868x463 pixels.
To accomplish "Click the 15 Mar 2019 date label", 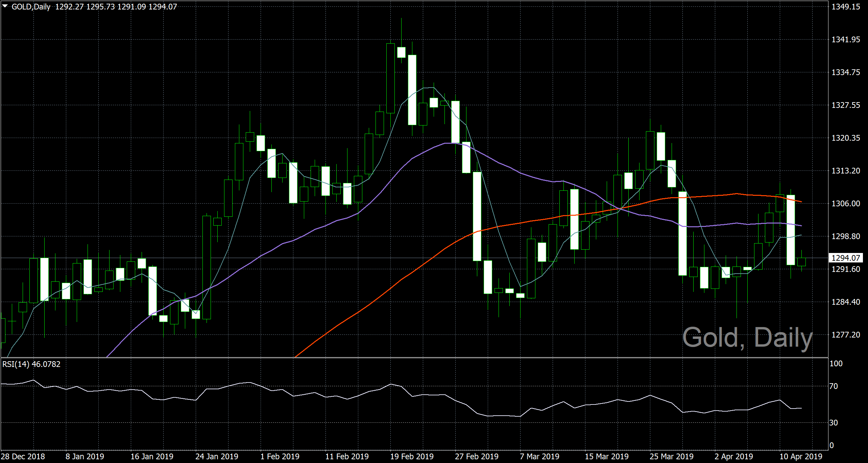I will [x=607, y=457].
